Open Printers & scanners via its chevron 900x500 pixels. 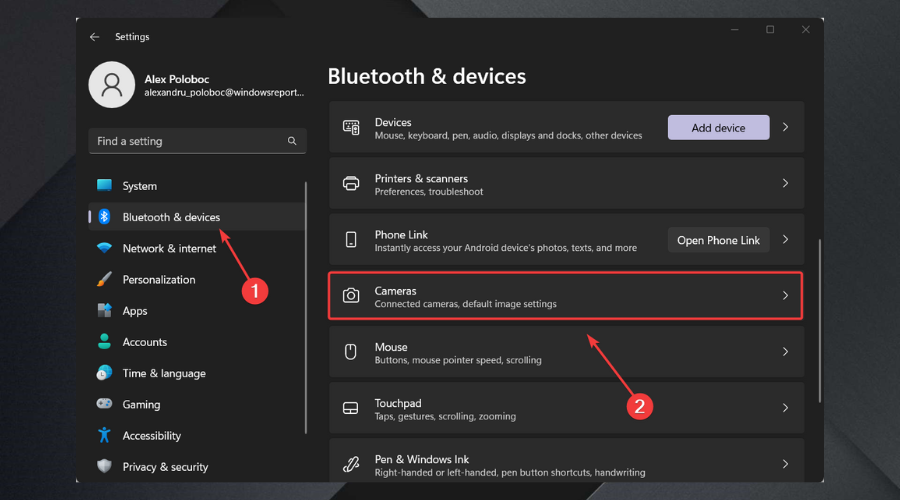point(785,183)
